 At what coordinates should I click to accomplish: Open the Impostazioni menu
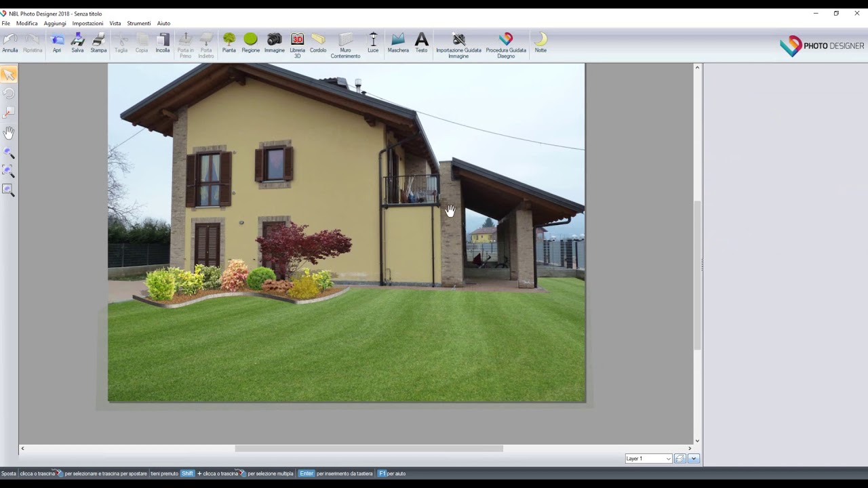click(87, 23)
